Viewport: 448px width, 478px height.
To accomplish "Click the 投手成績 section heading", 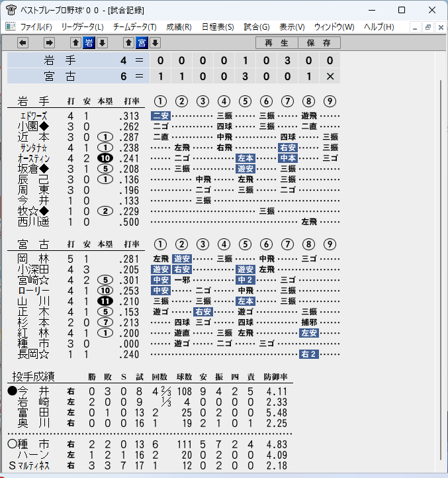I will pyautogui.click(x=34, y=377).
